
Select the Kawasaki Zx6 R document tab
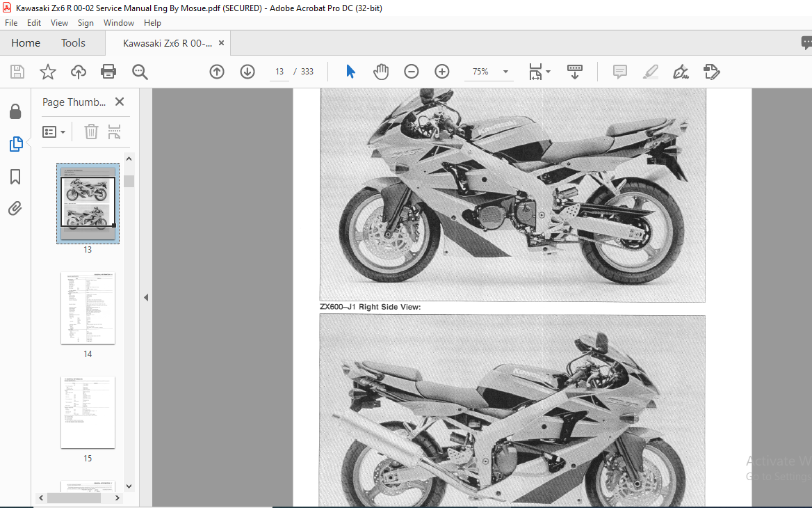167,44
